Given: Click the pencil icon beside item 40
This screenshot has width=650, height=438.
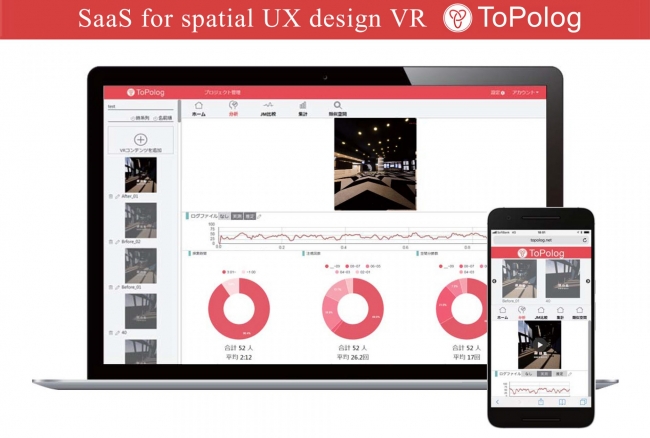Looking at the screenshot, I should tap(117, 333).
